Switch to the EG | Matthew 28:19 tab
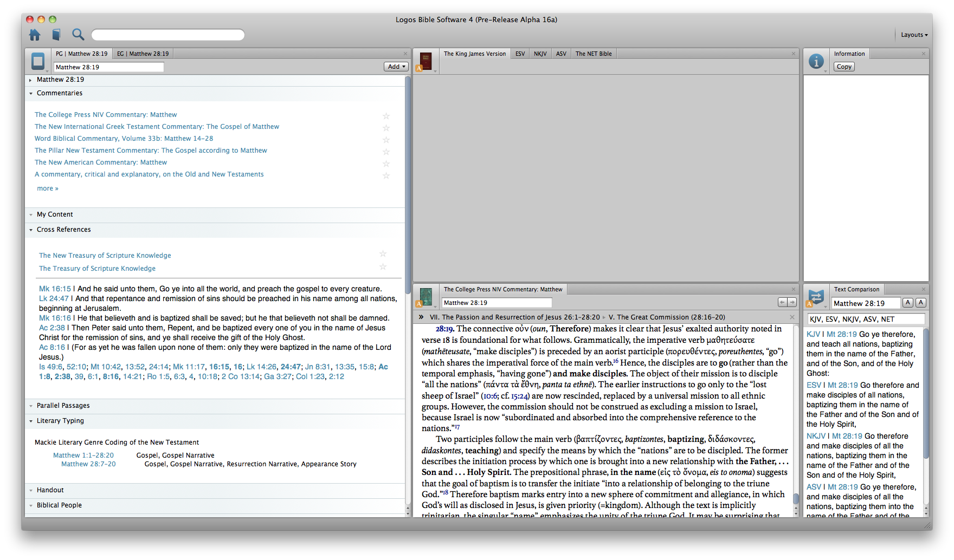The height and width of the screenshot is (560, 954). [x=143, y=54]
